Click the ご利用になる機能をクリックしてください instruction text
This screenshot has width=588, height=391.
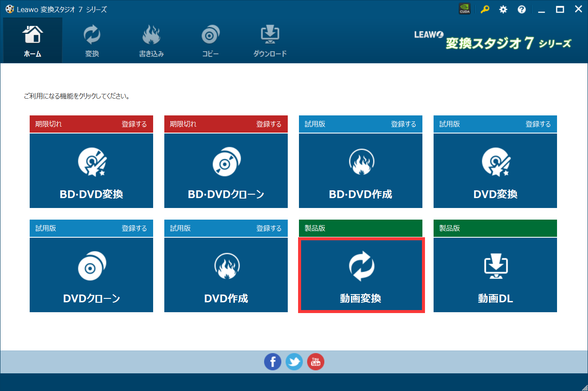(77, 96)
